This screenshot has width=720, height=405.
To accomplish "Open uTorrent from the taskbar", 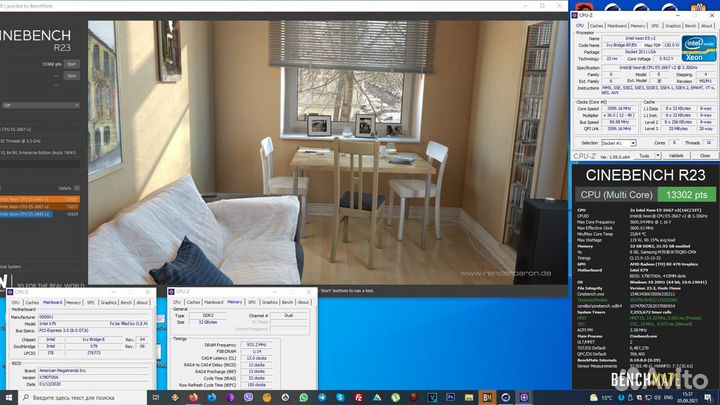I will [x=395, y=398].
